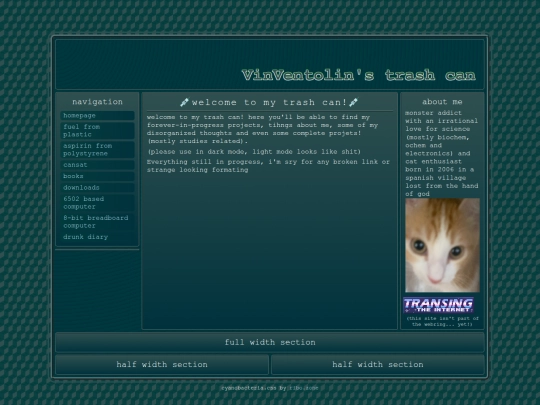Viewport: 540px width, 405px height.
Task: Open the homepage navigation link
Action: pyautogui.click(x=97, y=116)
